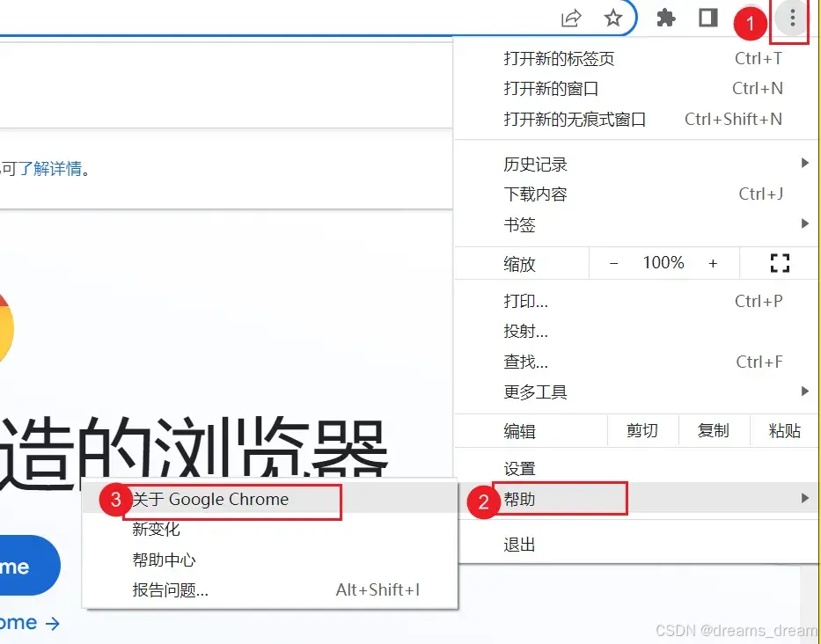Open the Extensions puzzle icon
This screenshot has width=821, height=644.
pos(665,18)
